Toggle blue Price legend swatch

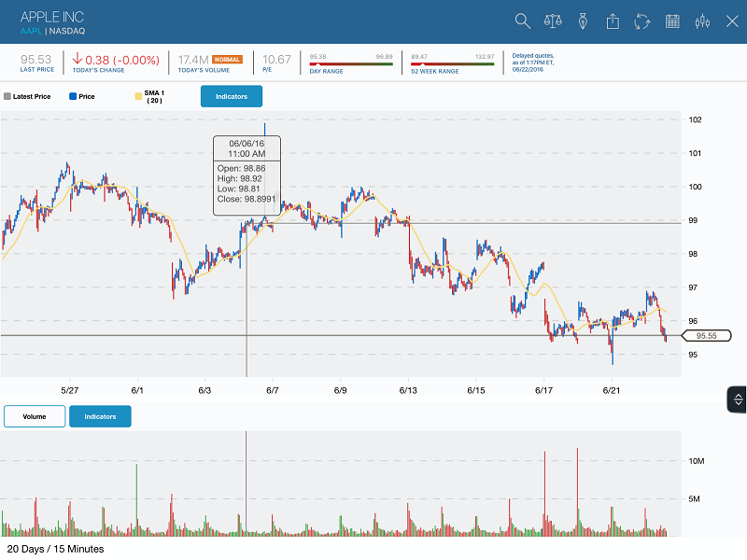[73, 96]
